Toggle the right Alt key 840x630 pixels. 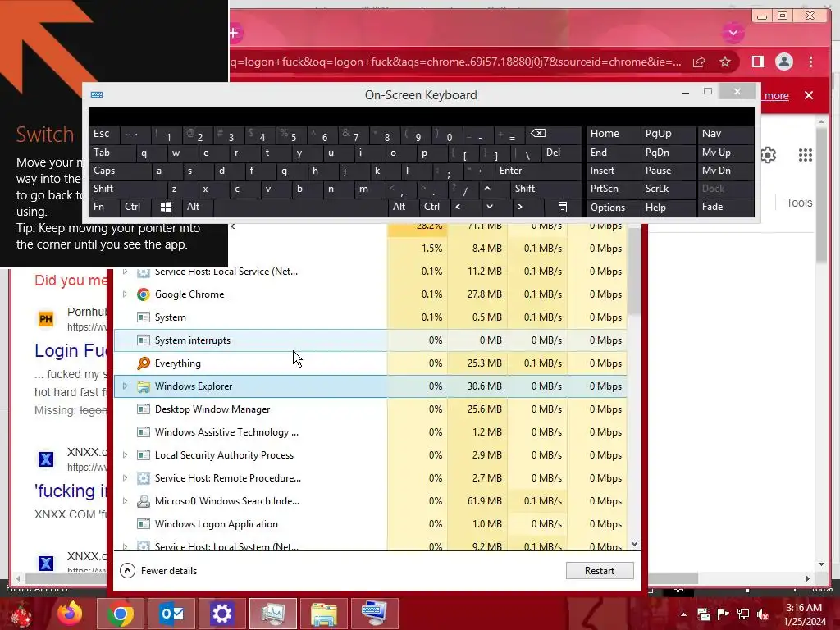pyautogui.click(x=399, y=207)
